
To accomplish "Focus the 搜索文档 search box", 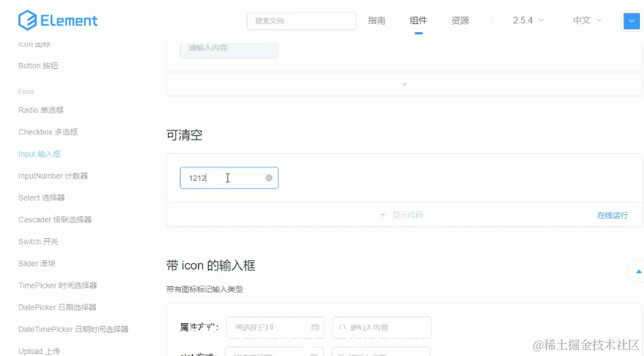I will pyautogui.click(x=302, y=21).
